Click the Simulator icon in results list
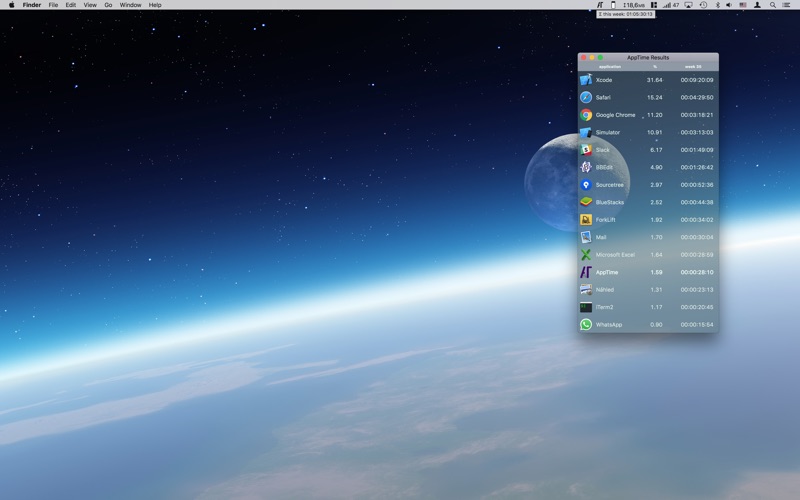 (586, 132)
